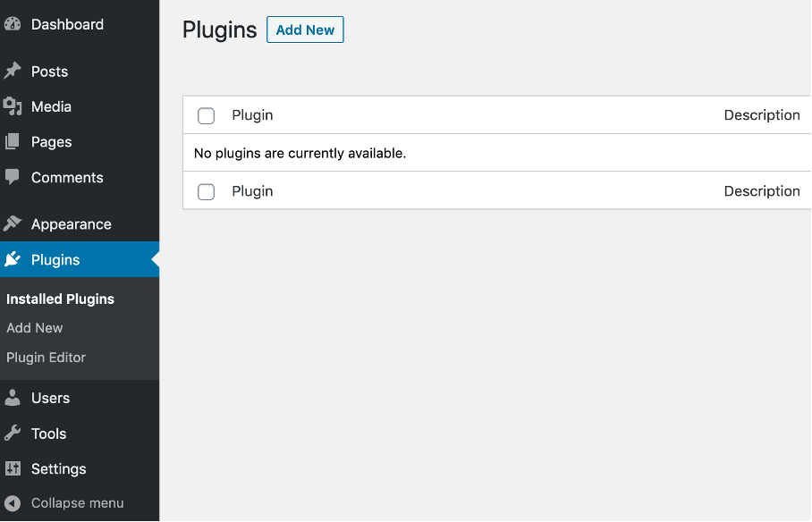Click the Add New button beside Plugins title

tap(305, 29)
